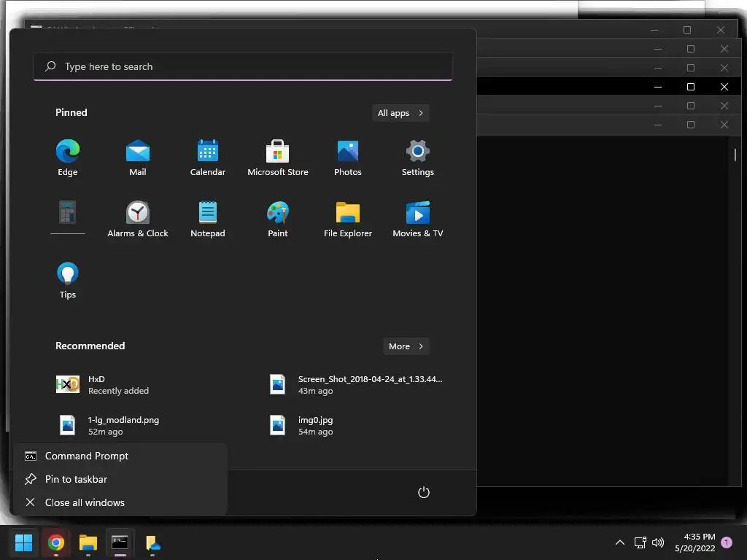Click the Command Prompt window vertical scrollbar
747x560 pixels.
point(735,155)
